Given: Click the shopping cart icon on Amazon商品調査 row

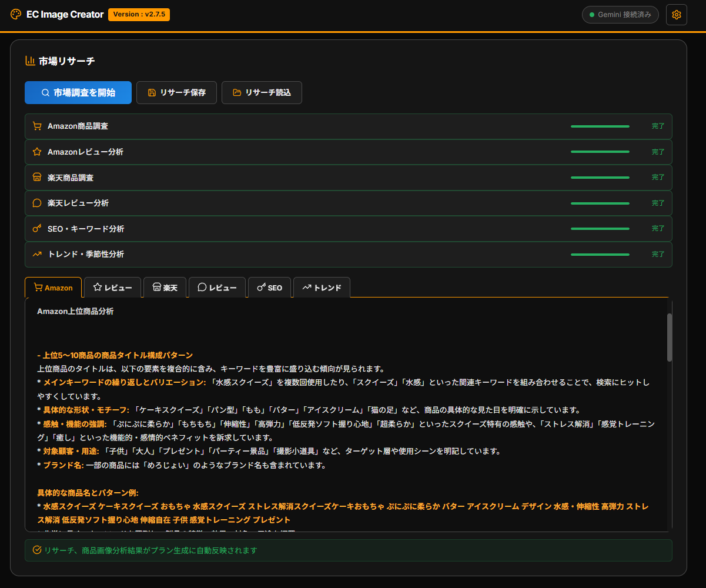Looking at the screenshot, I should click(x=38, y=126).
